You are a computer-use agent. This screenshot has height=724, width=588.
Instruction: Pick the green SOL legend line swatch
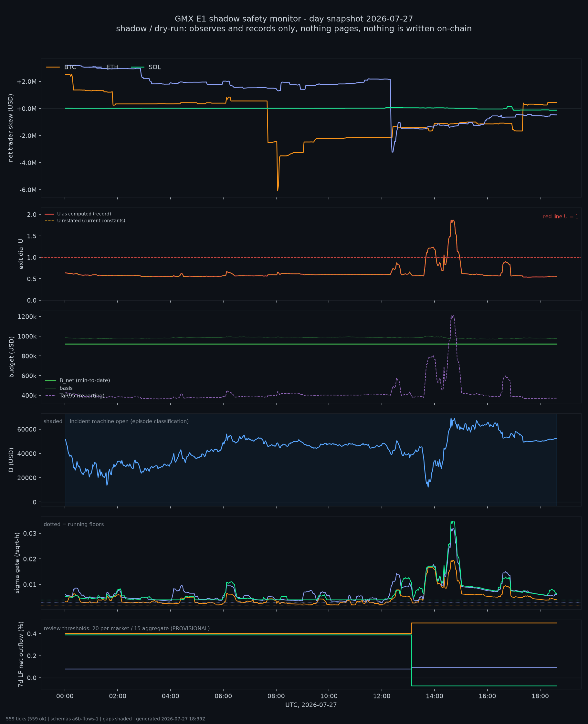click(x=138, y=67)
